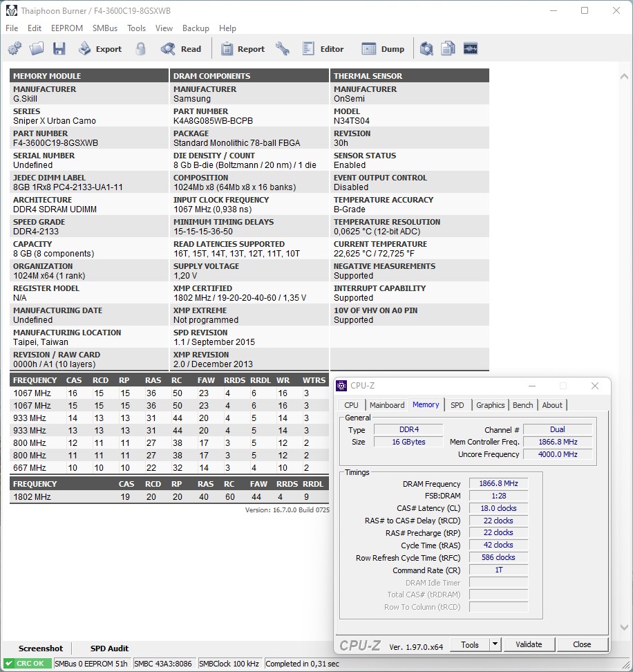The image size is (633, 672).
Task: Open Bench tab in CPU-Z
Action: tap(523, 405)
